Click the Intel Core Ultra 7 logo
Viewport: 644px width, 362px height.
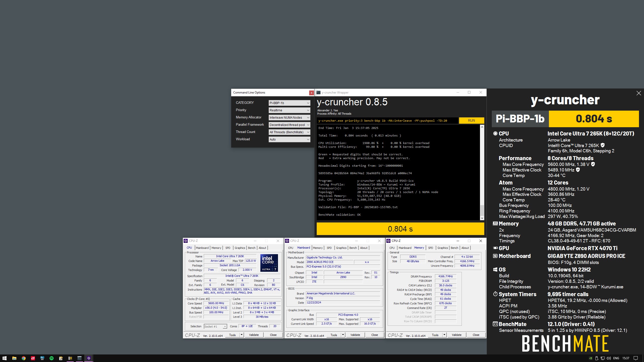269,263
